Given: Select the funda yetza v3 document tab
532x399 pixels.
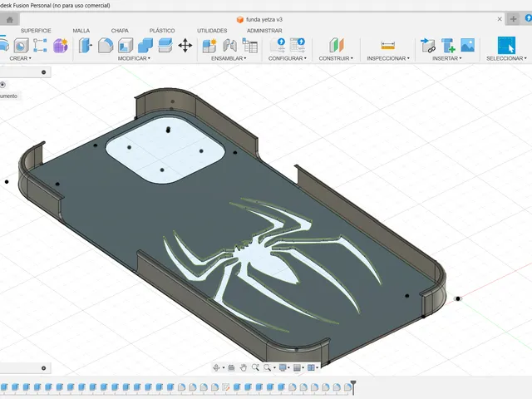Looking at the screenshot, I should coord(259,20).
